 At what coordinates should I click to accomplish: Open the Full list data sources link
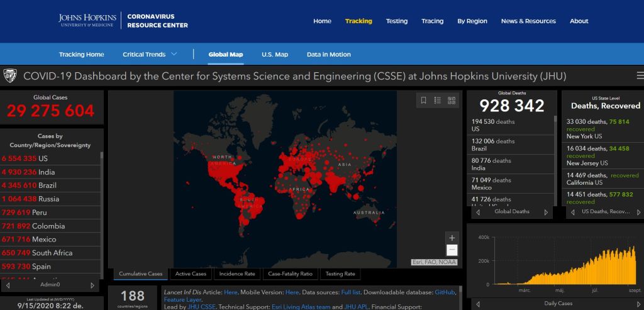tap(351, 292)
